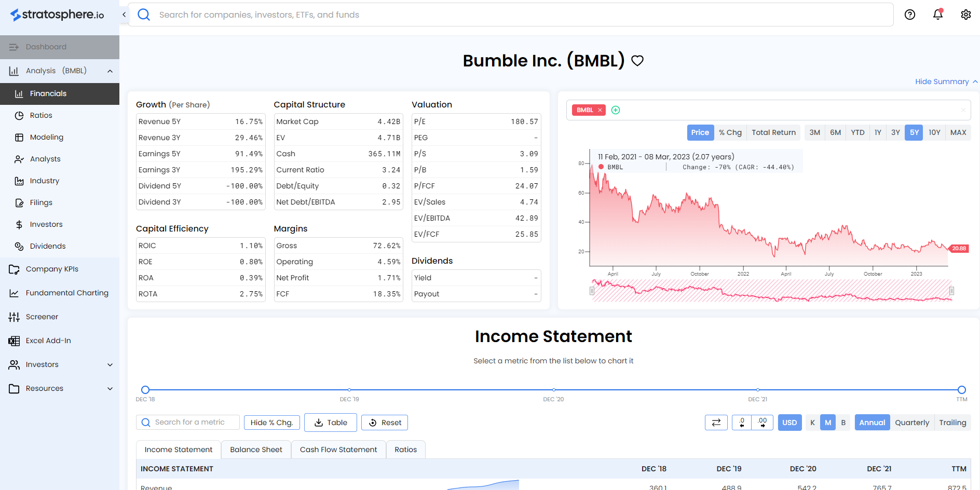Select the Trailing period
This screenshot has height=490, width=980.
pyautogui.click(x=952, y=423)
